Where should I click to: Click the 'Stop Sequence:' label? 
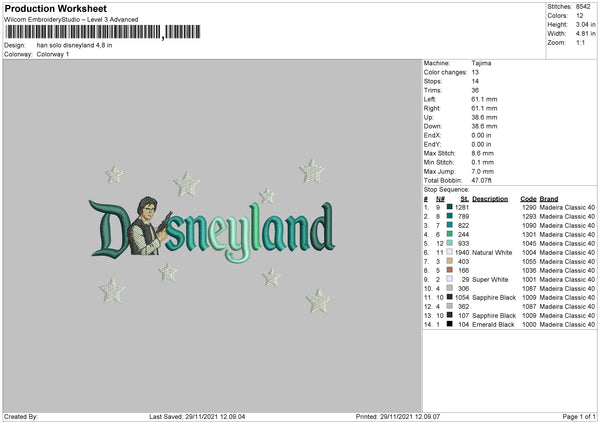tap(447, 189)
